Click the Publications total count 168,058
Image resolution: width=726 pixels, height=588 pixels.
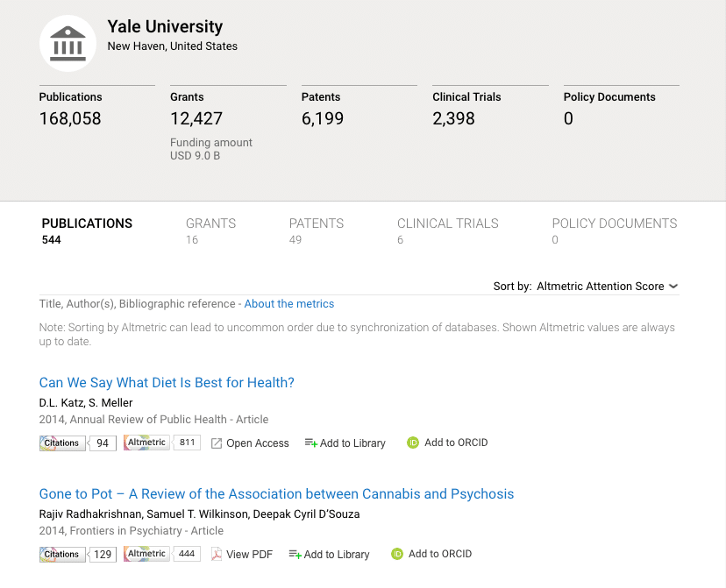pyautogui.click(x=70, y=118)
